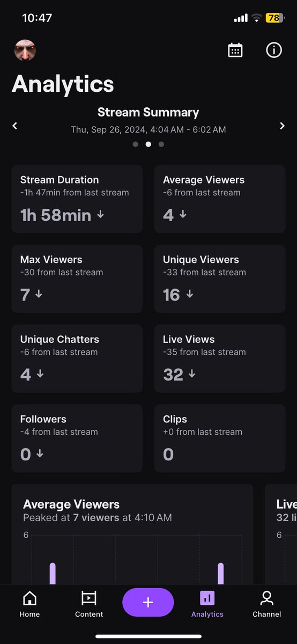Open the Channel tab icon

(x=266, y=598)
